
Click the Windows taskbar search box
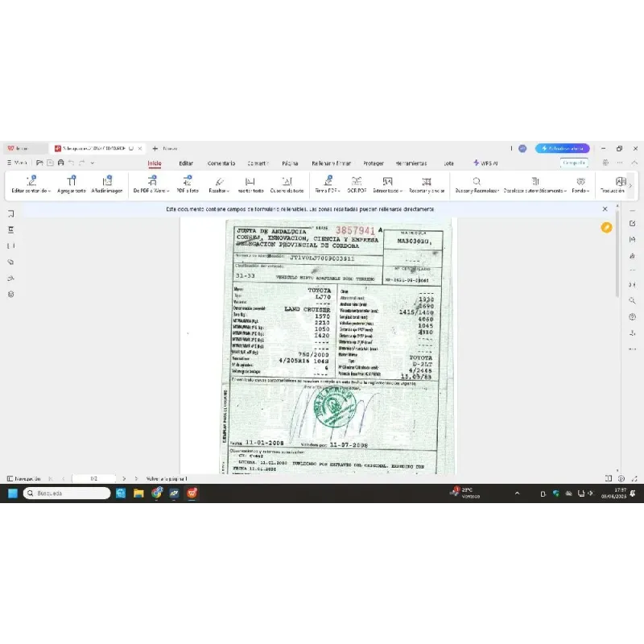(68, 493)
